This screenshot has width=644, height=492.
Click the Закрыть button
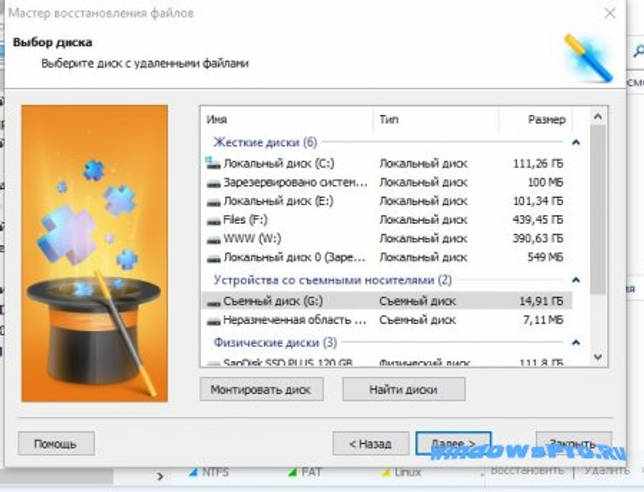574,444
